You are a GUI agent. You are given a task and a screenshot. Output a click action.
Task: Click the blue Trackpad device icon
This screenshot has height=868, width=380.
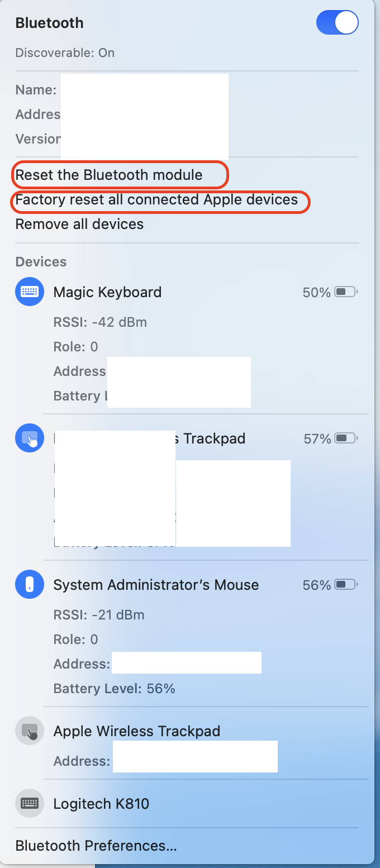point(30,438)
